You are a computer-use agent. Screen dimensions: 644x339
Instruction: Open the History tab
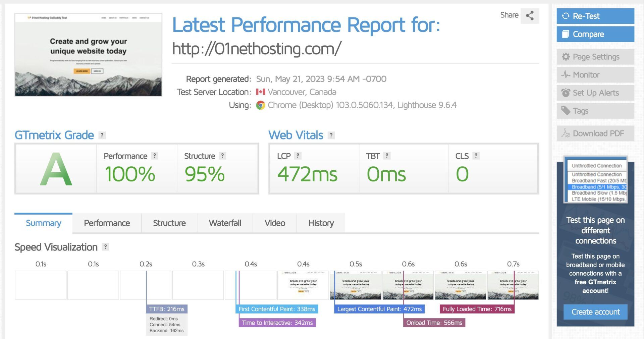[x=321, y=223]
